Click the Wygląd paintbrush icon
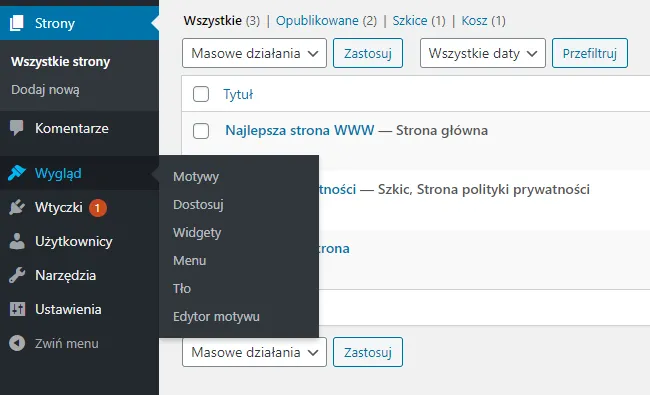This screenshot has height=395, width=650. pyautogui.click(x=17, y=173)
